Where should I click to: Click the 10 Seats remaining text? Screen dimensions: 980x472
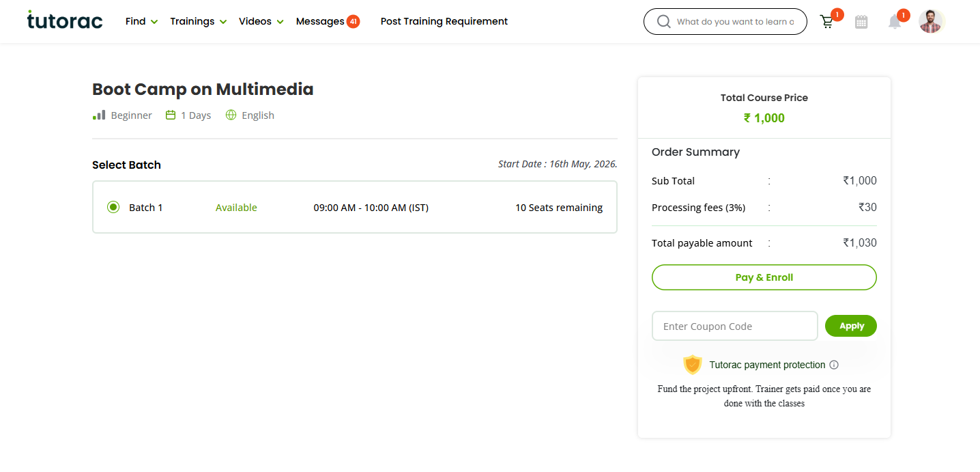tap(559, 208)
